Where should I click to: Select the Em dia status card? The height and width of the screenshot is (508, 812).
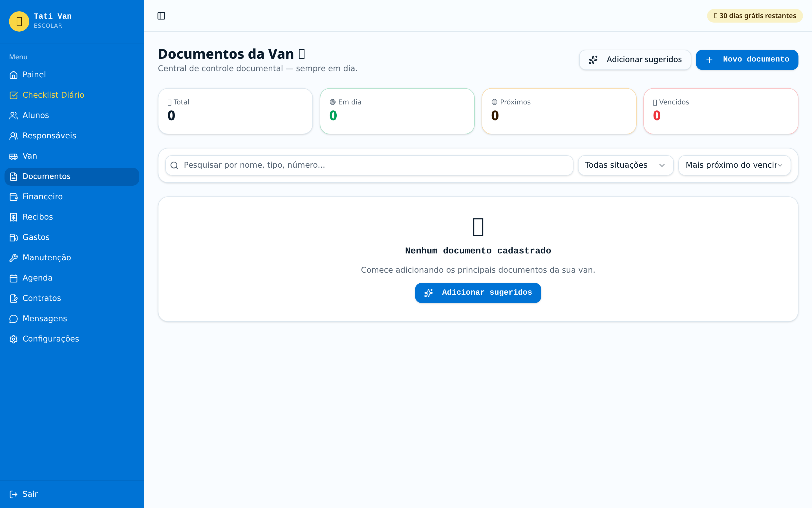point(397,111)
